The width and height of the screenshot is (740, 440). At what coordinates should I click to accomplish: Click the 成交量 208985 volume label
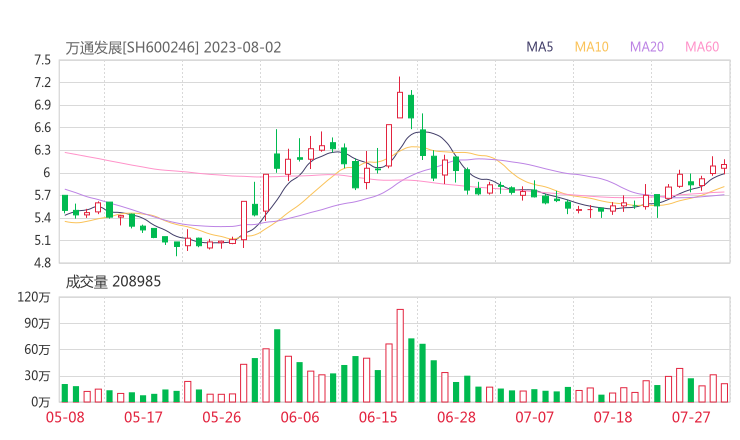113,282
